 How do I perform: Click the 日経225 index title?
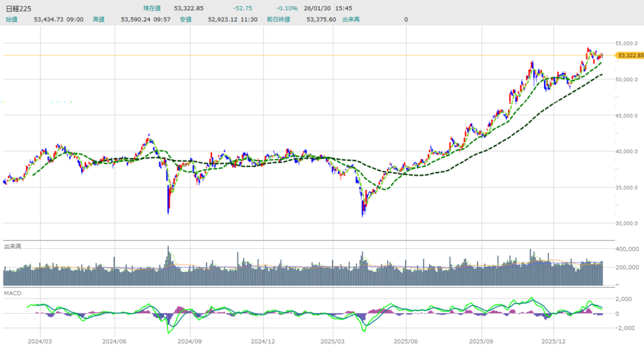[18, 8]
